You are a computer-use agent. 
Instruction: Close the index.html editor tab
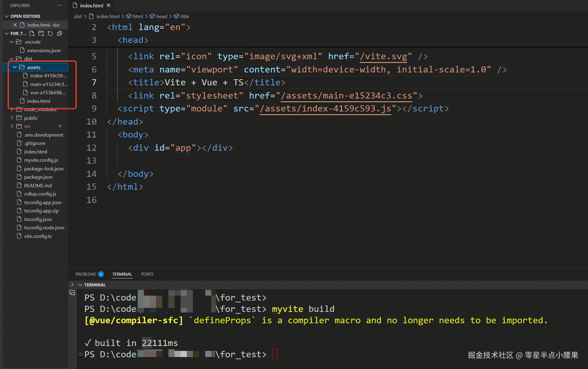[x=109, y=6]
